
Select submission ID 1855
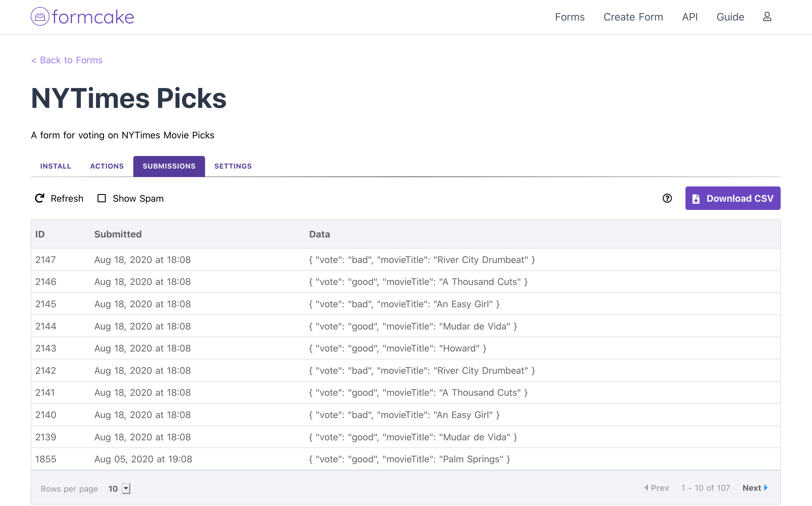click(46, 459)
